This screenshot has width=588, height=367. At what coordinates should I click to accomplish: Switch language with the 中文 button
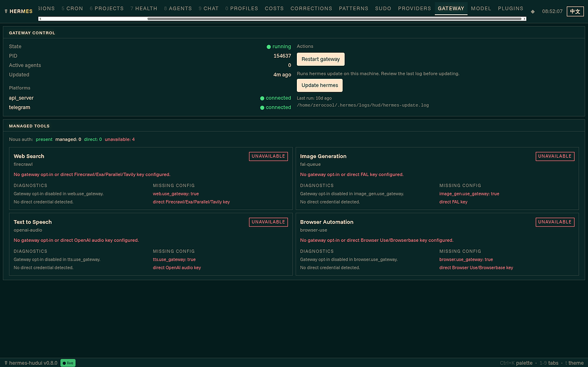575,11
